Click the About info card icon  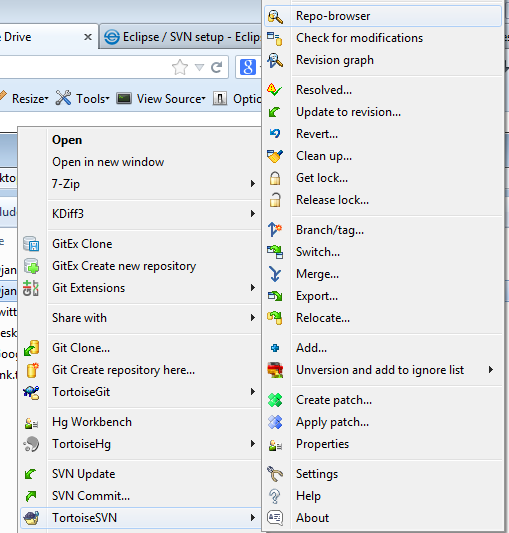click(275, 518)
